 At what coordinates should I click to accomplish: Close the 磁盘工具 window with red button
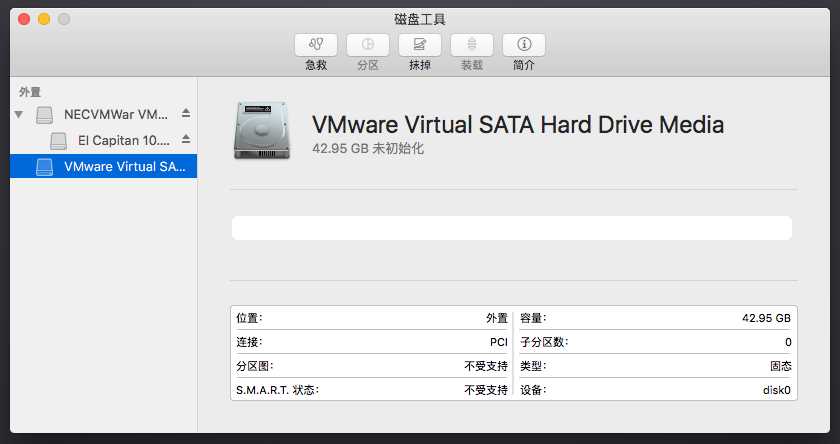(24, 20)
